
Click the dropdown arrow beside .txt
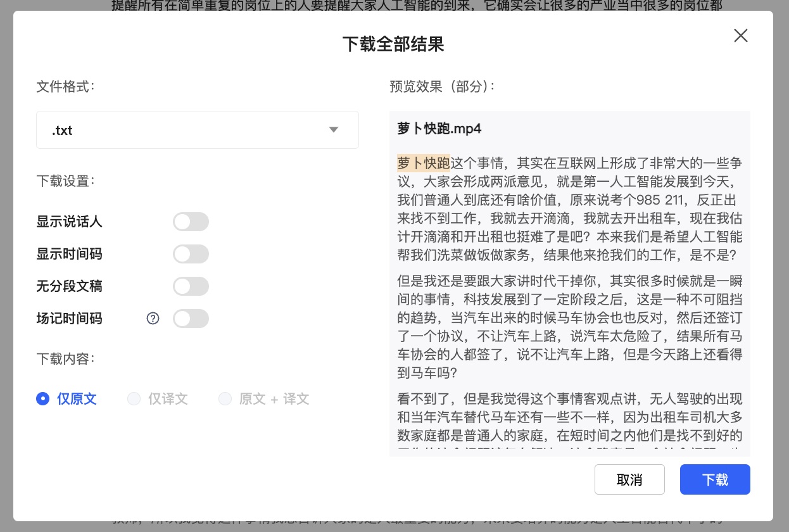(x=334, y=130)
